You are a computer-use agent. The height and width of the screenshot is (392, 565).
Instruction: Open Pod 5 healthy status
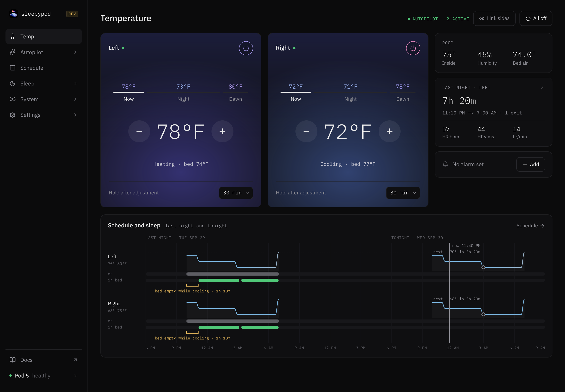tap(44, 376)
